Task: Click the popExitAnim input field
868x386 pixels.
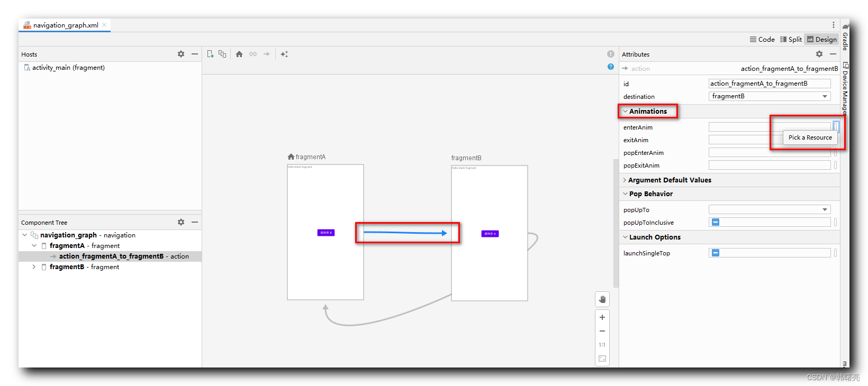Action: point(770,165)
